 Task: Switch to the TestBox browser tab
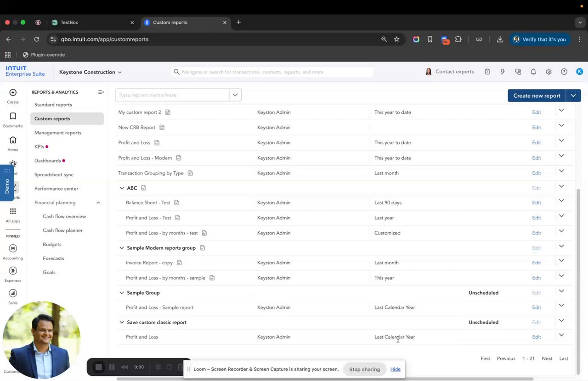coord(92,22)
